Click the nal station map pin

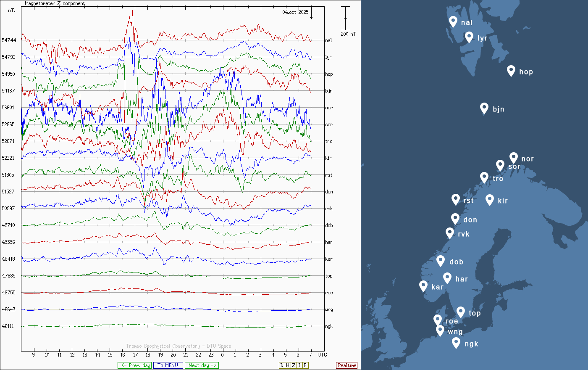pyautogui.click(x=453, y=21)
